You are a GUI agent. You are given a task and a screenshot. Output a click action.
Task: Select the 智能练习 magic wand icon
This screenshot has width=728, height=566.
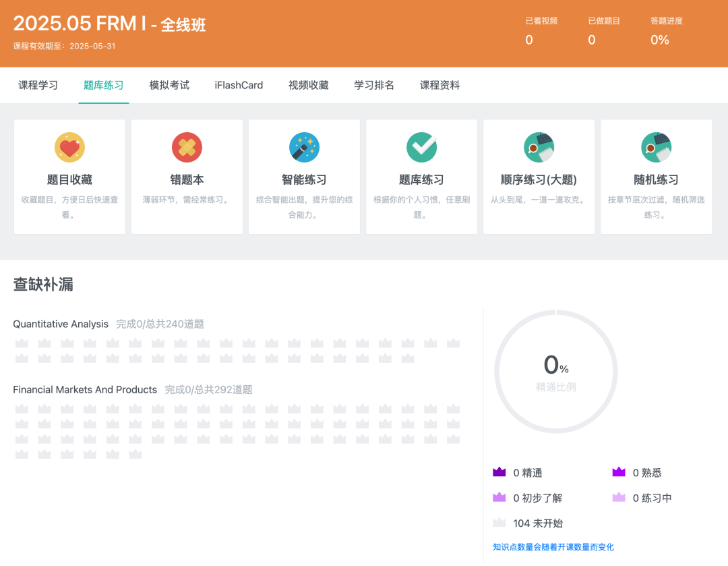(304, 147)
